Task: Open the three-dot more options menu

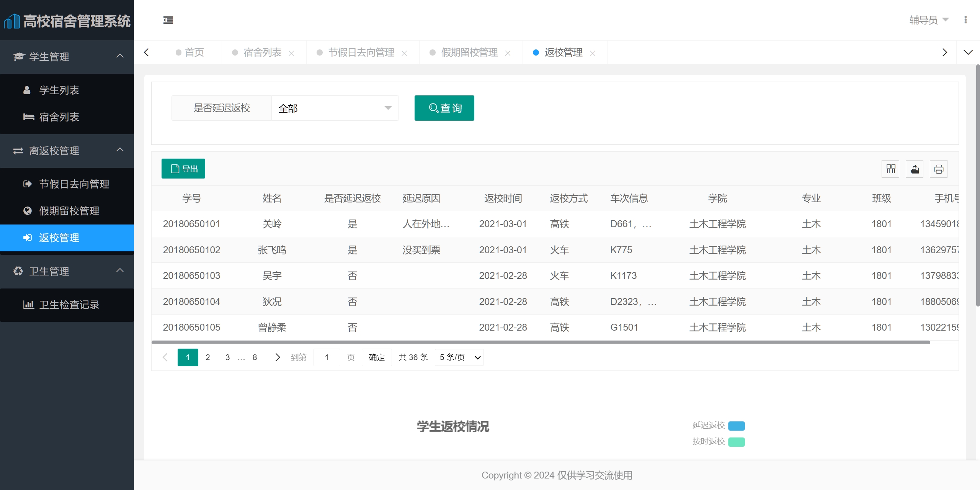Action: tap(965, 20)
